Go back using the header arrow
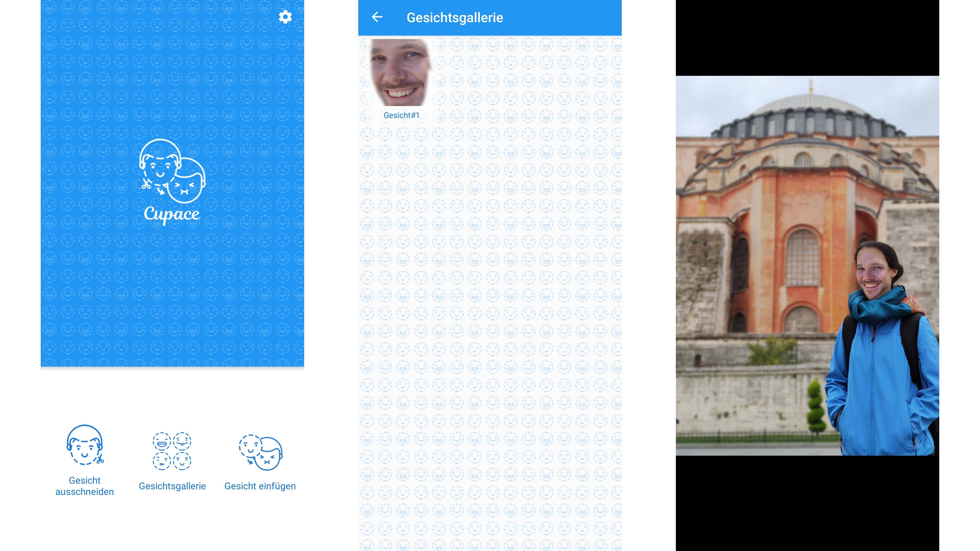The width and height of the screenshot is (980, 551). pos(377,17)
